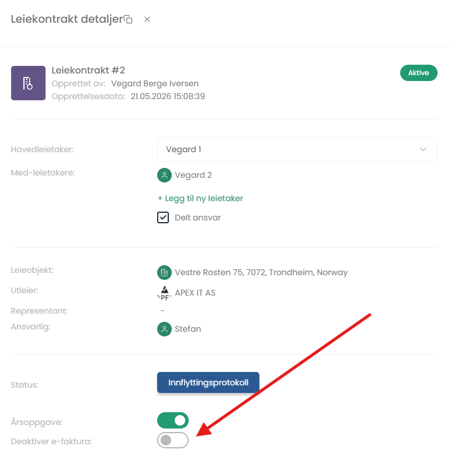Viewport: 451px width, 467px height.
Task: Click the Aktive status badge
Action: point(419,73)
